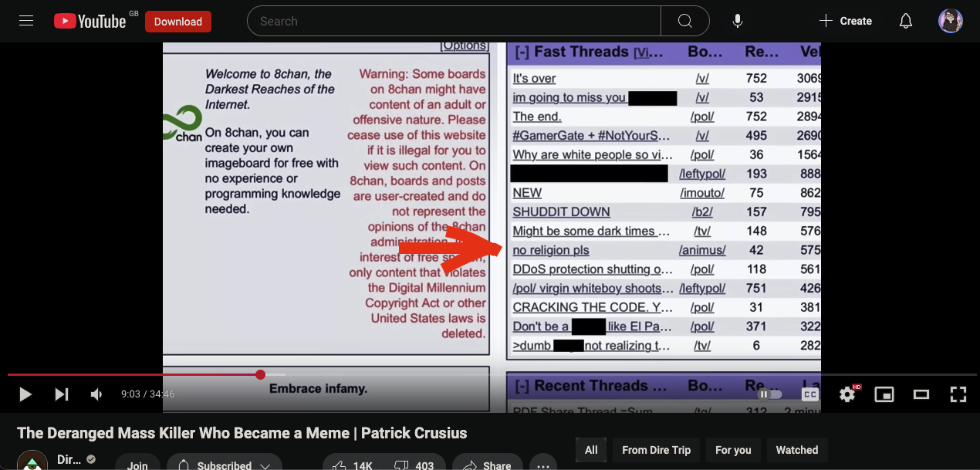
Task: Turn on closed captions
Action: coord(809,394)
